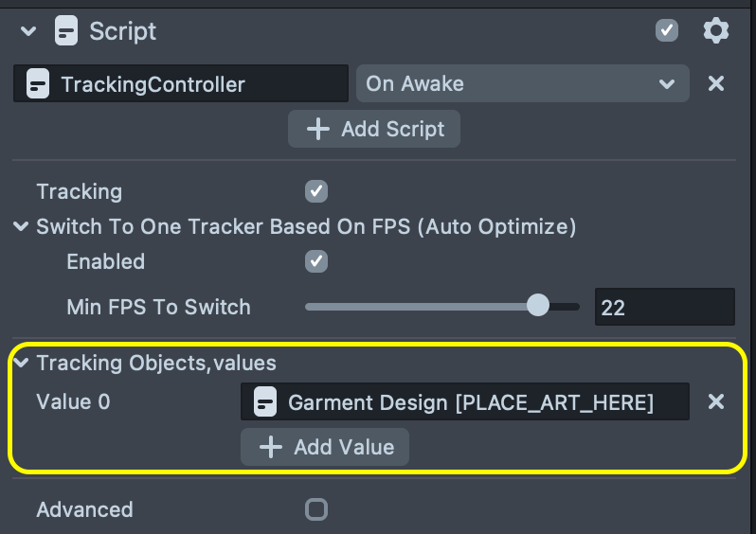756x534 pixels.
Task: Click the Garment Design object icon
Action: (265, 402)
